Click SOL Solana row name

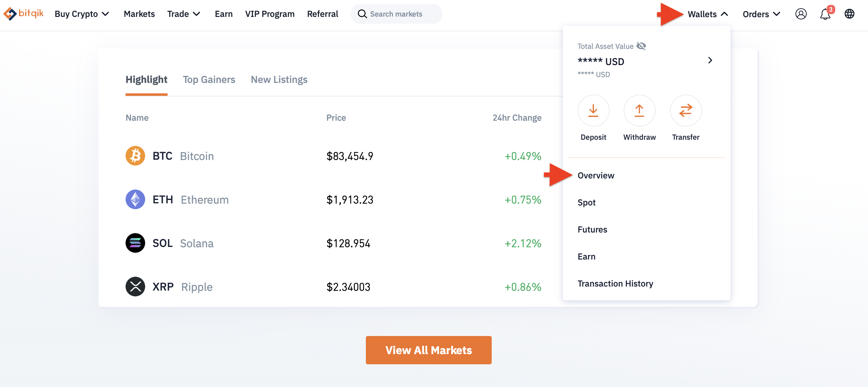[183, 243]
